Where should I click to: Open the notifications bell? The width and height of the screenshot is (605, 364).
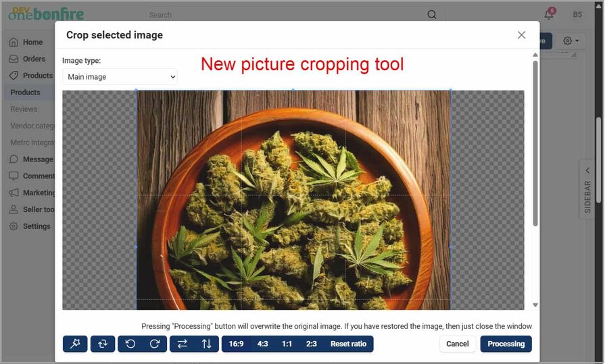[x=549, y=14]
